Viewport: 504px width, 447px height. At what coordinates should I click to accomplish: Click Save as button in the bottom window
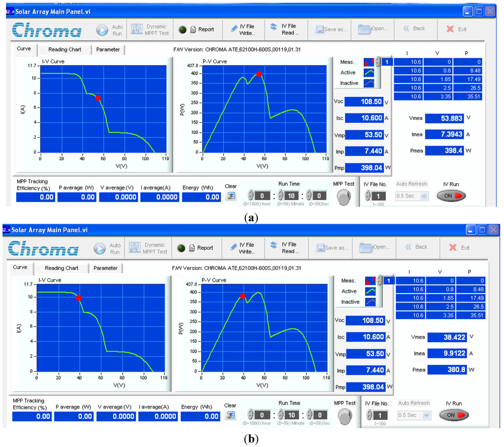332,248
